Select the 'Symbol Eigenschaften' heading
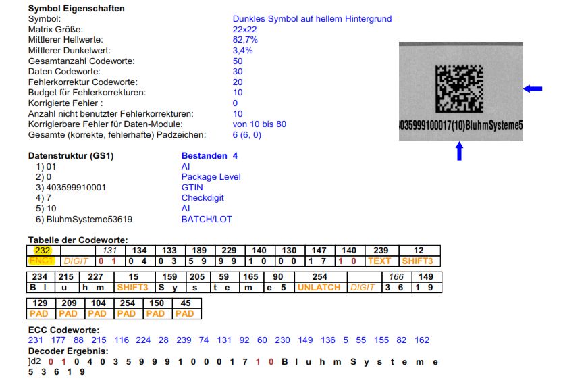The image size is (588, 387). pos(76,9)
